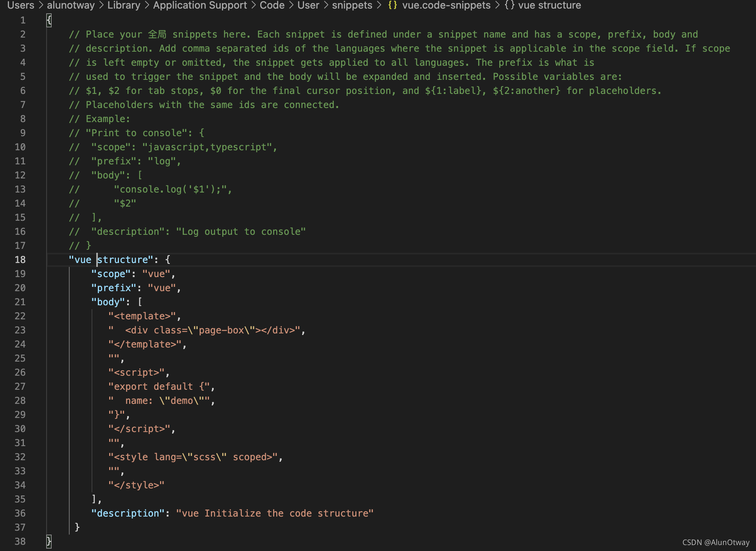756x551 pixels.
Task: Click the 'alunotway' breadcrumb folder
Action: [71, 5]
